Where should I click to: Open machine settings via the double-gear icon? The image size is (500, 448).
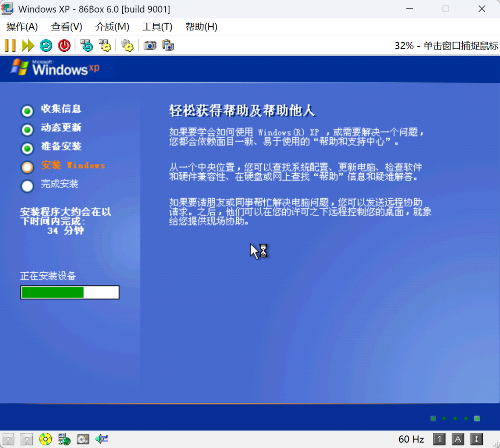(127, 46)
